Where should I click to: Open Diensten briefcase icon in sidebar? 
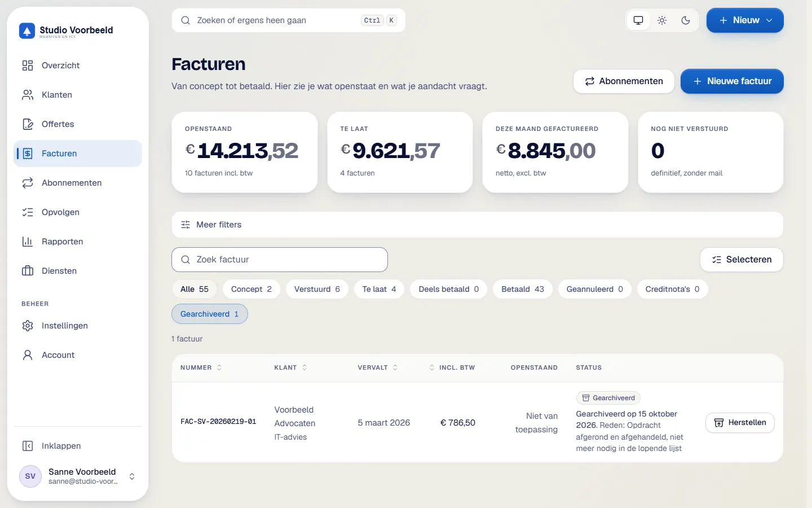pos(28,271)
